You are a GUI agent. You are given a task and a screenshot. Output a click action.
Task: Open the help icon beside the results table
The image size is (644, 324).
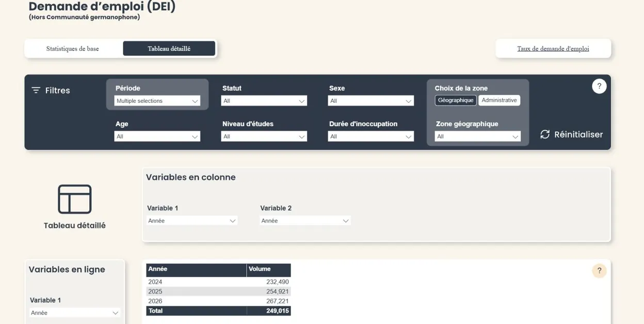(x=599, y=270)
